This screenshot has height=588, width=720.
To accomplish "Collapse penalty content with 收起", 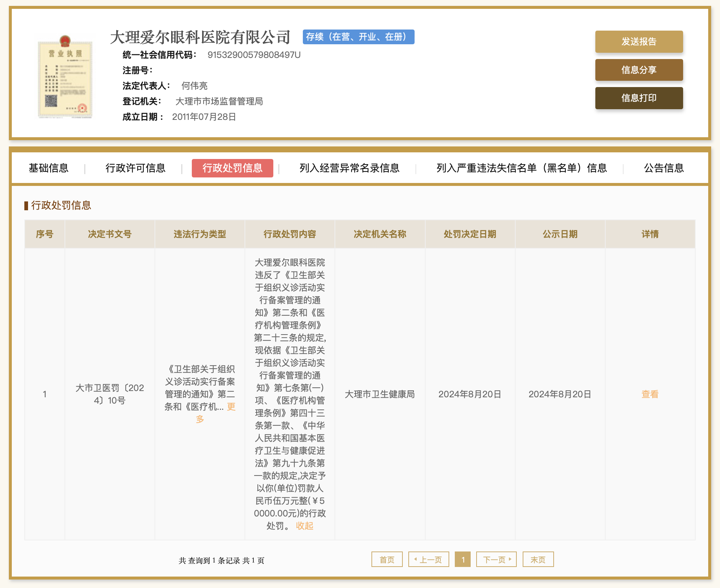I will (x=304, y=526).
